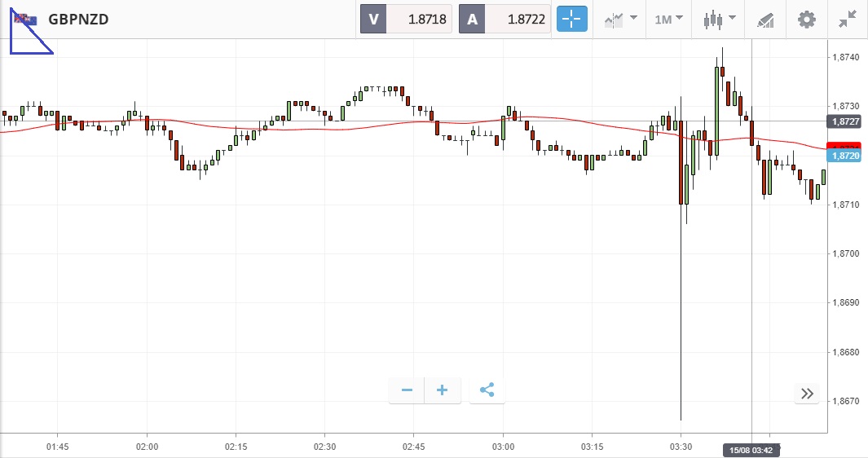Open the 1M timeframe dropdown

click(x=668, y=19)
